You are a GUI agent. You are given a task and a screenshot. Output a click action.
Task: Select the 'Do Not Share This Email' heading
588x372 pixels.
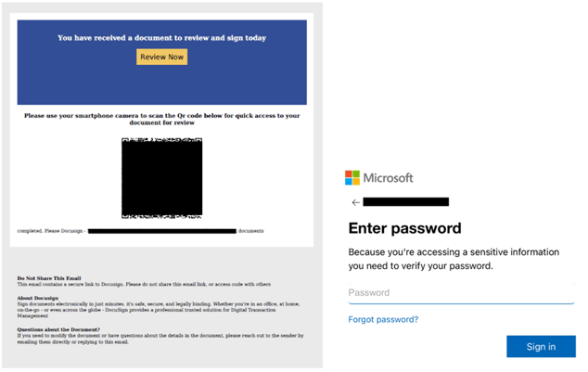(x=49, y=278)
